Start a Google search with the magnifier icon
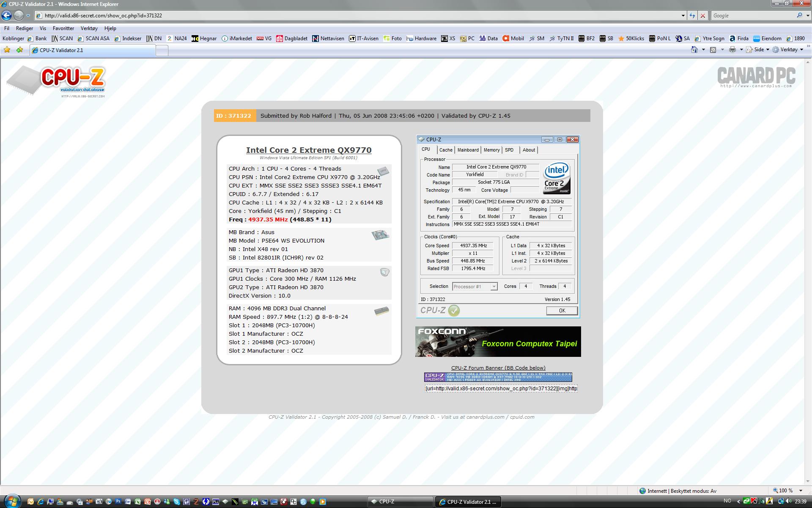Viewport: 812px width, 508px height. (799, 15)
